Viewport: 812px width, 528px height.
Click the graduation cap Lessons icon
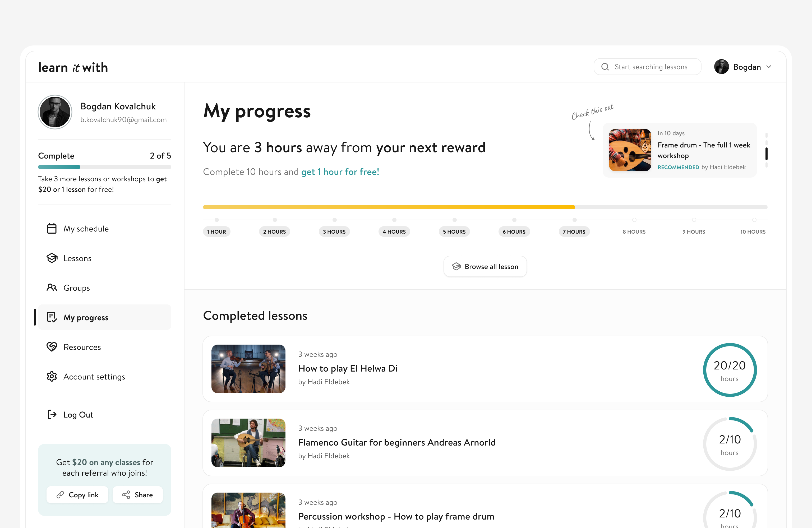click(52, 258)
